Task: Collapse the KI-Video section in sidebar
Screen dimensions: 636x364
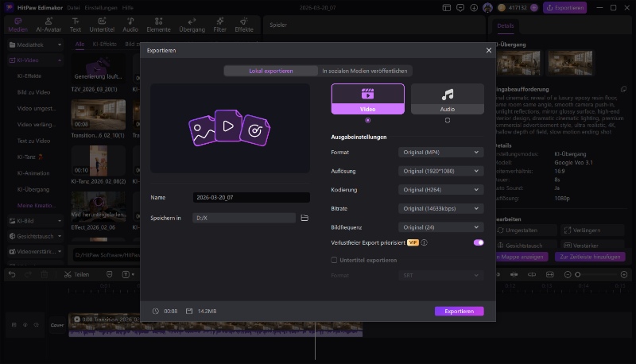Action: (36, 60)
